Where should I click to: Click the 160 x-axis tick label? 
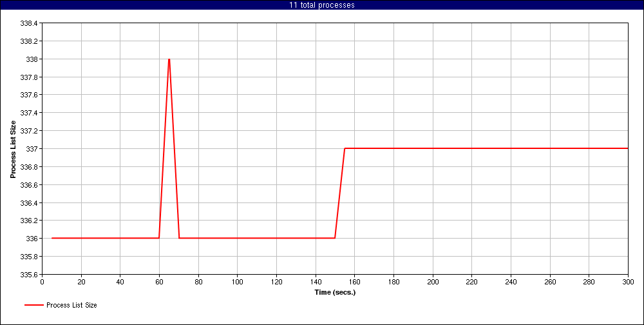[x=355, y=282]
